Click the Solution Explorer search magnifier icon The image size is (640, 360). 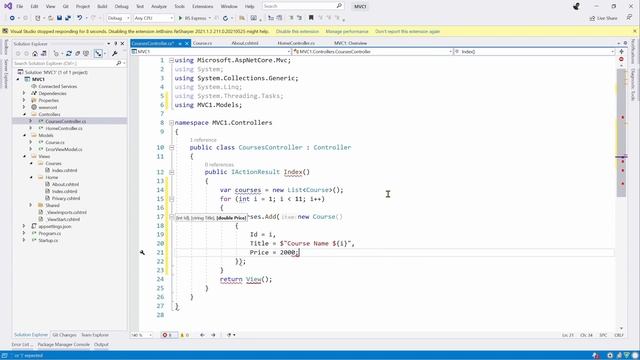pos(118,63)
